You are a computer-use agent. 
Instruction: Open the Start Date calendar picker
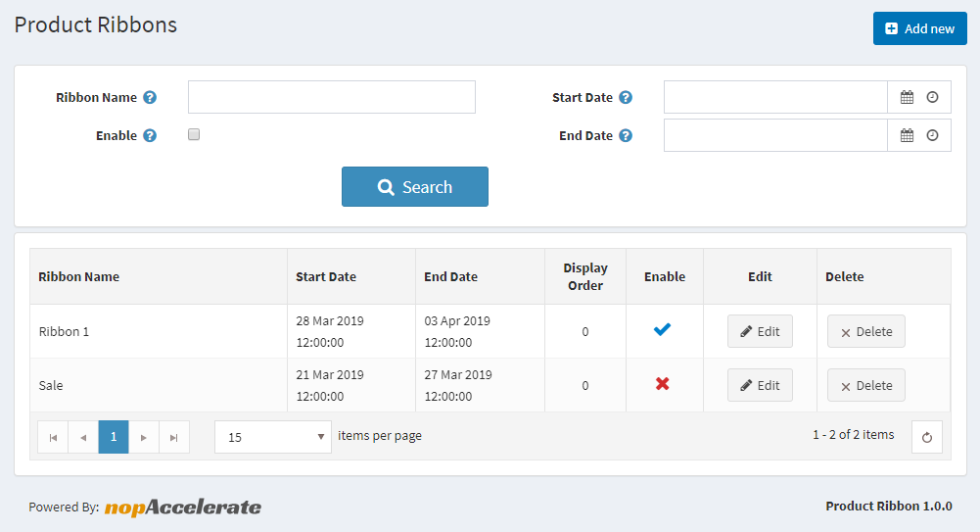pos(907,97)
